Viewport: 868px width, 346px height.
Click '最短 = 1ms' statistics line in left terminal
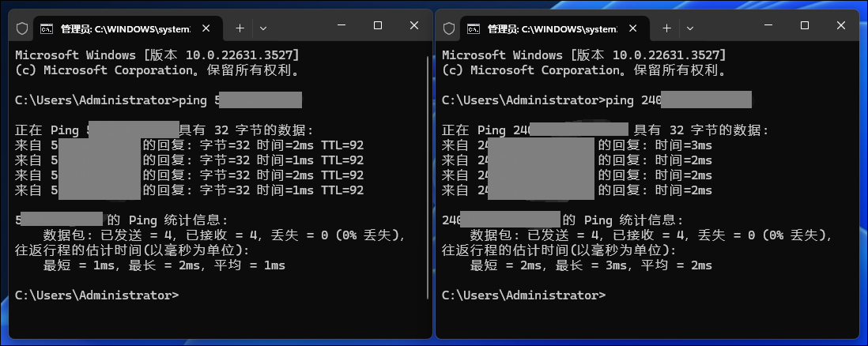coord(164,265)
